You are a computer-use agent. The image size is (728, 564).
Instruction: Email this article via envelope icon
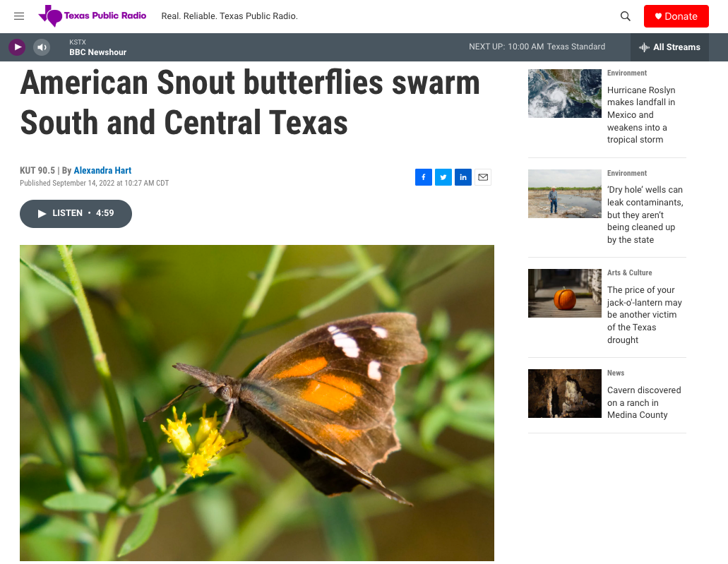(x=483, y=177)
